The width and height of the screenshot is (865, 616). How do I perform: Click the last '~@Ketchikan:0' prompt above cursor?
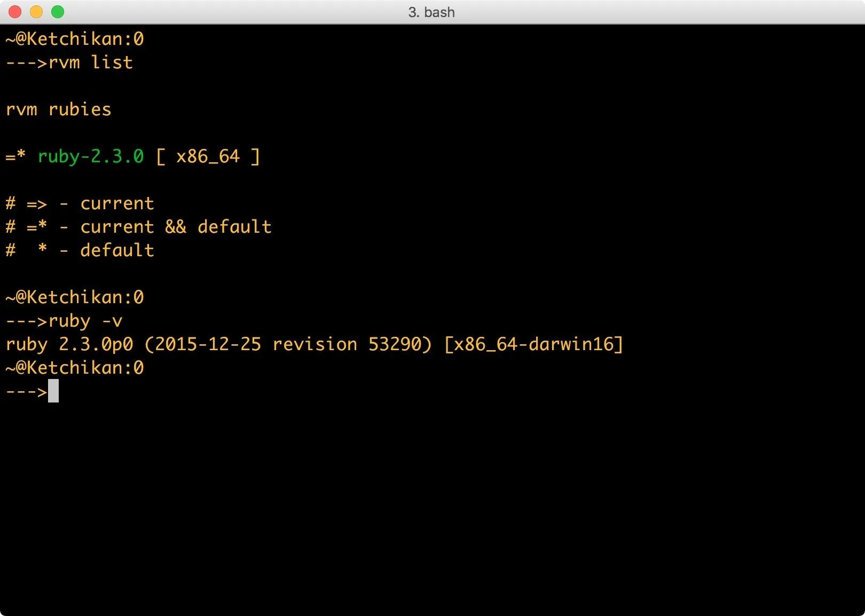pyautogui.click(x=74, y=368)
